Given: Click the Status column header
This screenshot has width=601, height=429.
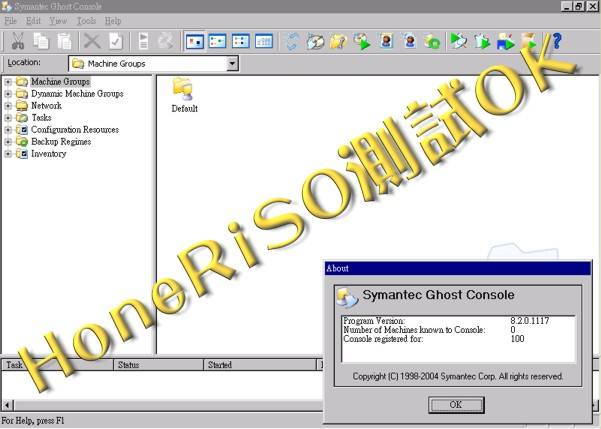Looking at the screenshot, I should [129, 365].
